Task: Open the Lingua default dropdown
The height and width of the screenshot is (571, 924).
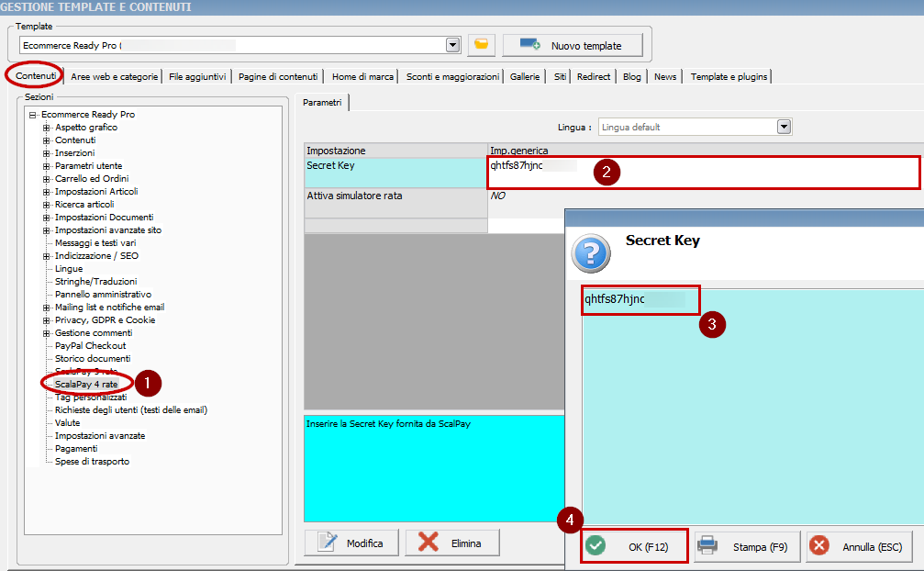Action: tap(784, 127)
